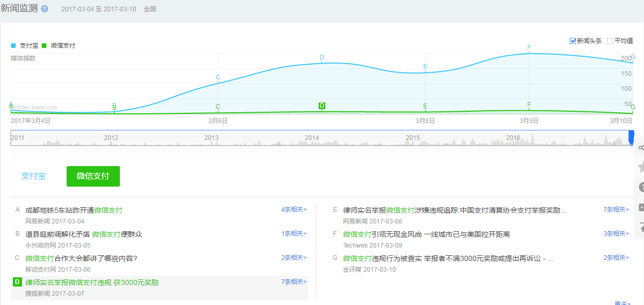Click the 2015 label on the year timeline
644x305 pixels.
pos(413,137)
